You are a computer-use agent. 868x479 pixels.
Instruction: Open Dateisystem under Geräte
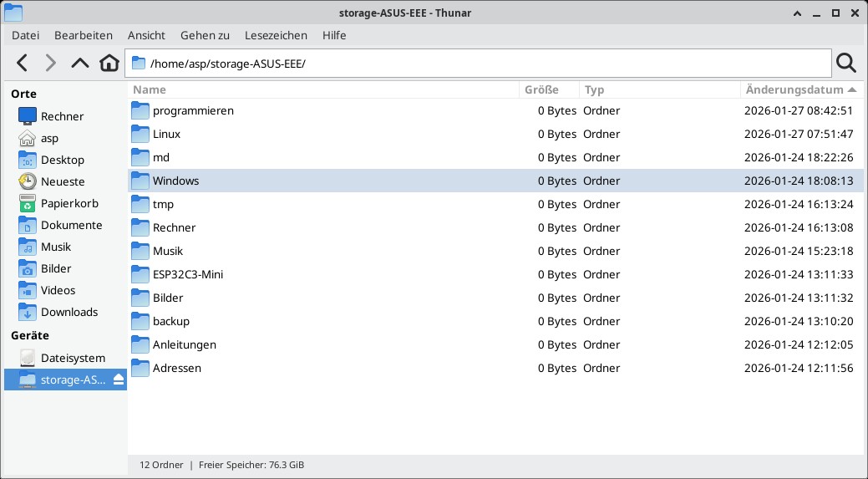(x=73, y=358)
